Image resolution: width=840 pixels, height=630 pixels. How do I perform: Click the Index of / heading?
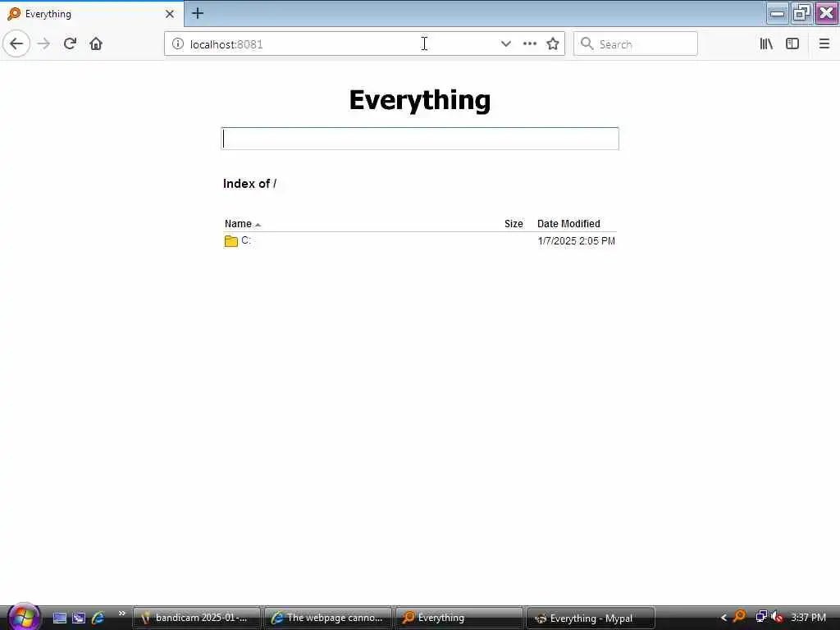pyautogui.click(x=249, y=184)
